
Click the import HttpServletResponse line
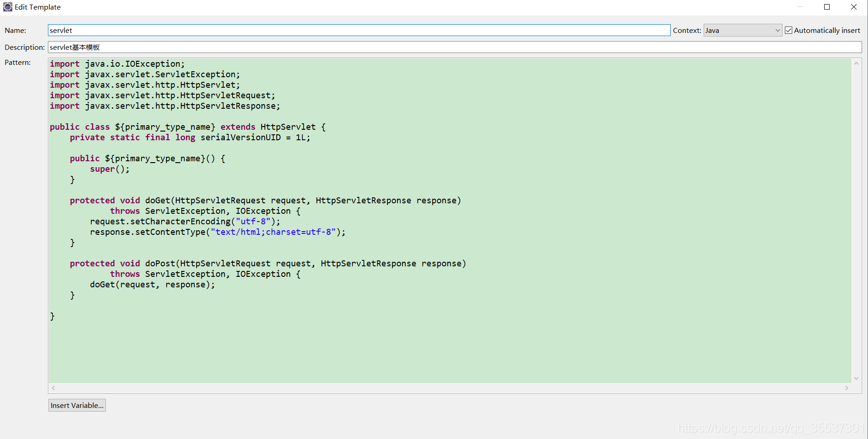tap(165, 106)
